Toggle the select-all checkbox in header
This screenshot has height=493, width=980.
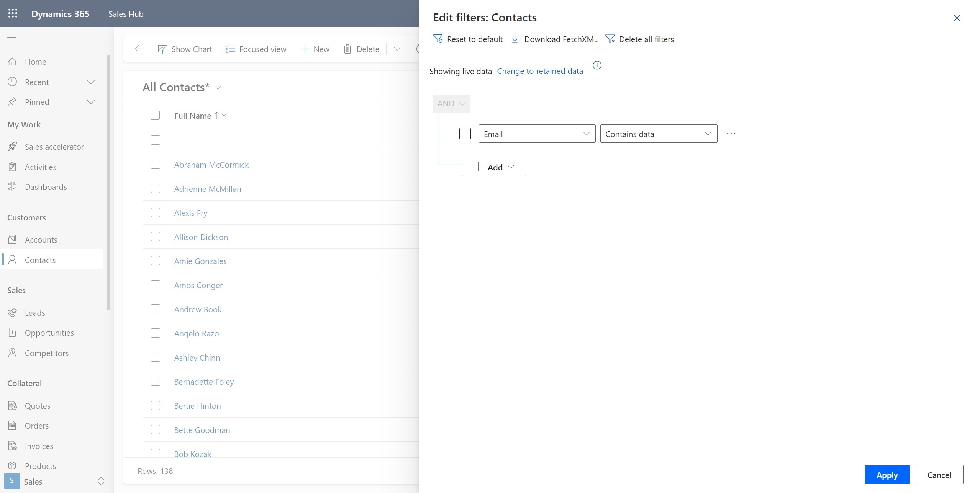coord(155,115)
